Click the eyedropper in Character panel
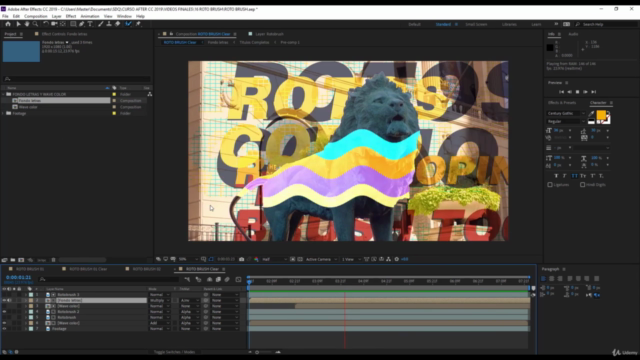 click(591, 114)
